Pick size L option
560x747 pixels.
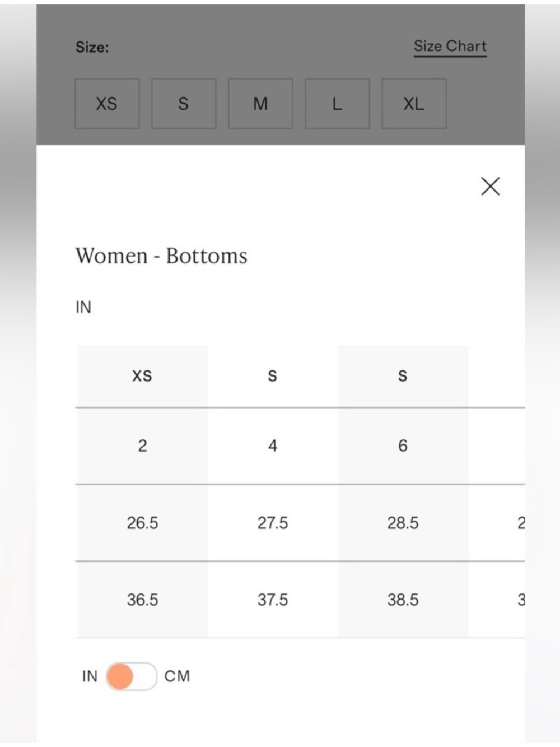pos(337,104)
